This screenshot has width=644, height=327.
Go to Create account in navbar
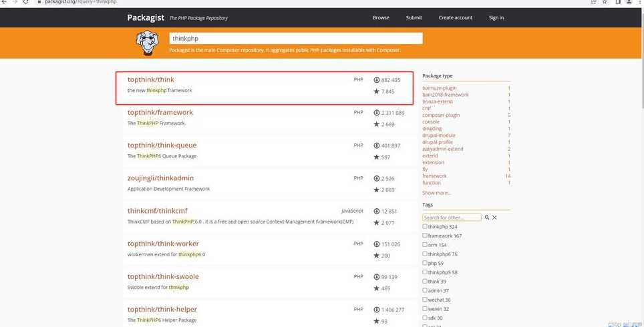point(455,17)
